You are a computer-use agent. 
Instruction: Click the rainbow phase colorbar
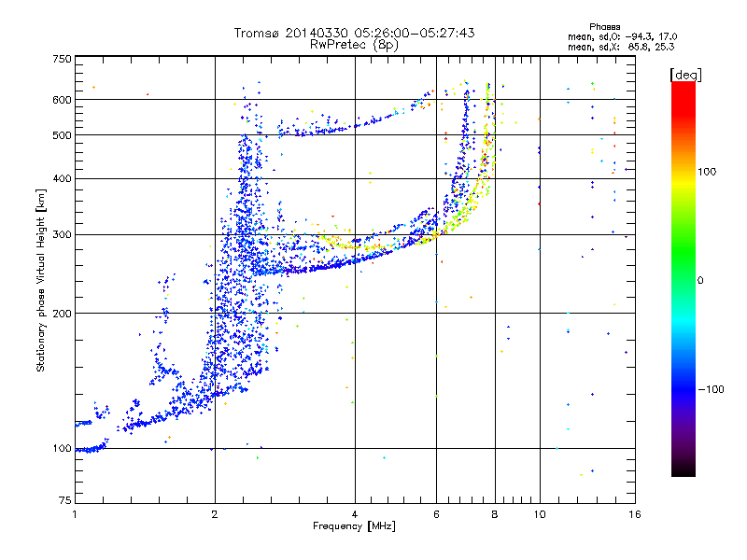[684, 279]
